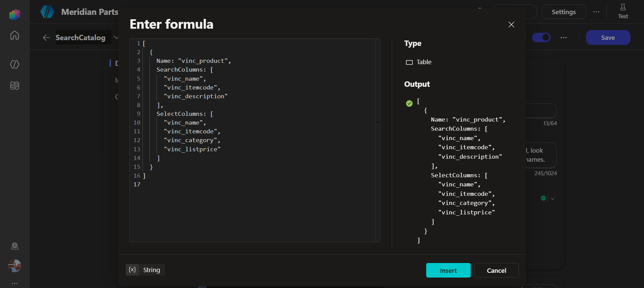Close the Enter formula dialog
This screenshot has height=288, width=644.
[511, 25]
